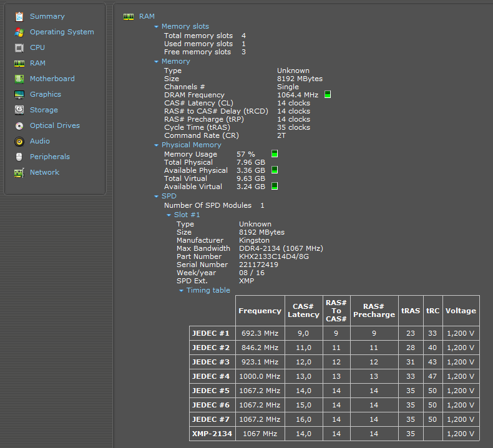Image resolution: width=493 pixels, height=448 pixels.
Task: Select the Optical Drives disc icon
Action: coord(19,125)
